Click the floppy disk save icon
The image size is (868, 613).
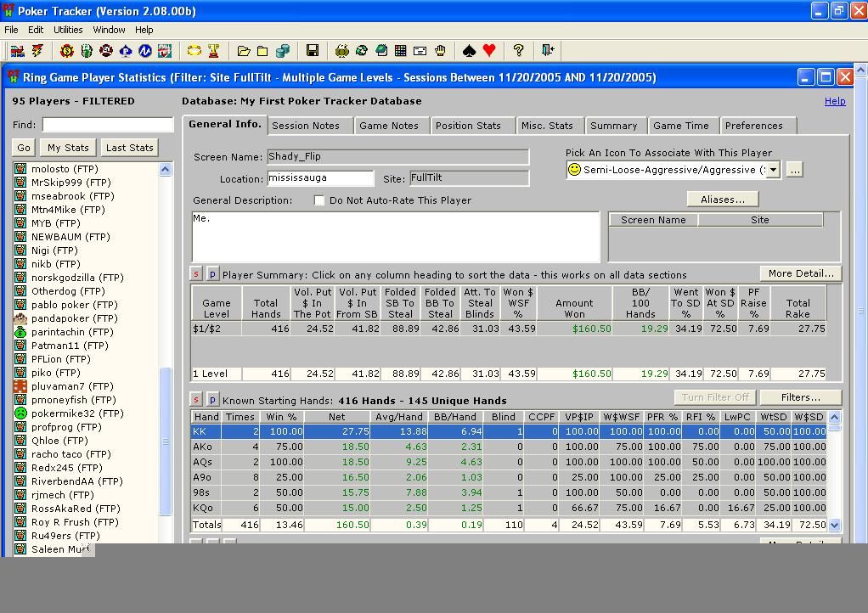[313, 51]
